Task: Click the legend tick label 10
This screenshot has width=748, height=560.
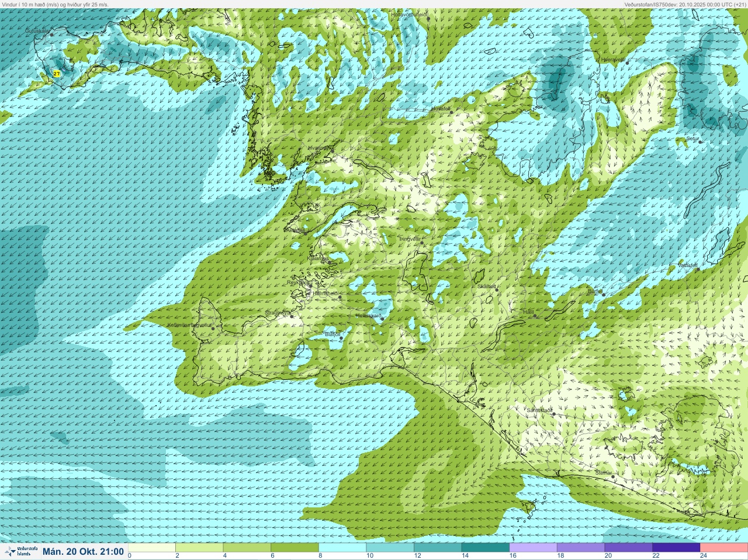Action: click(369, 556)
